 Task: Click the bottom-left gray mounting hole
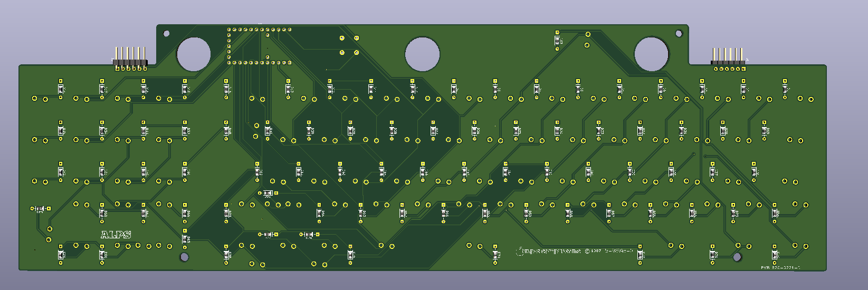click(x=184, y=257)
